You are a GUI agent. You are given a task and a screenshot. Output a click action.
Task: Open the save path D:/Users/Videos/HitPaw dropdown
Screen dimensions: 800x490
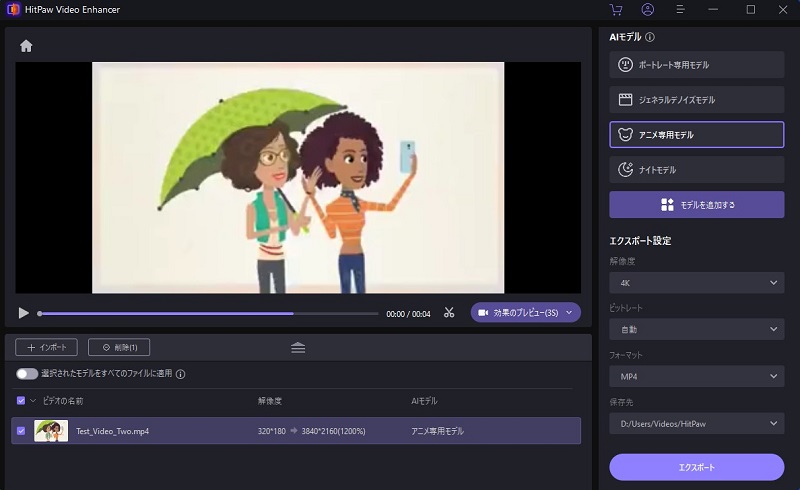[x=696, y=423]
